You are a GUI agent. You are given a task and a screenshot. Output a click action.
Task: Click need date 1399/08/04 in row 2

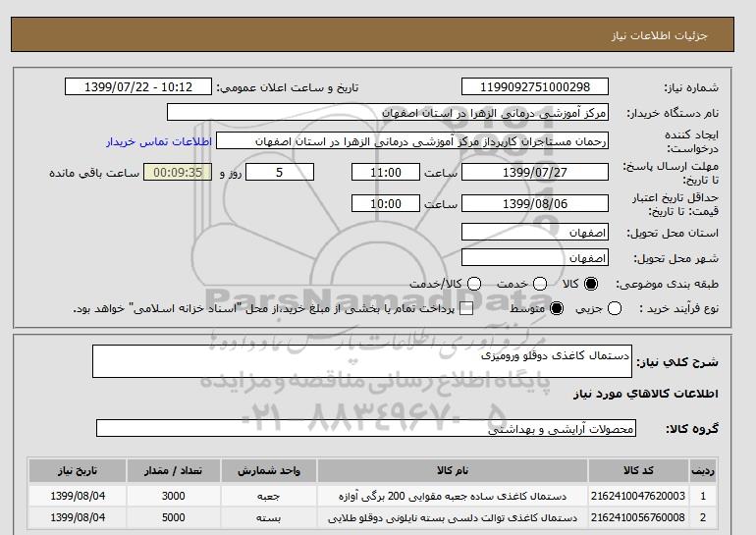(78, 517)
